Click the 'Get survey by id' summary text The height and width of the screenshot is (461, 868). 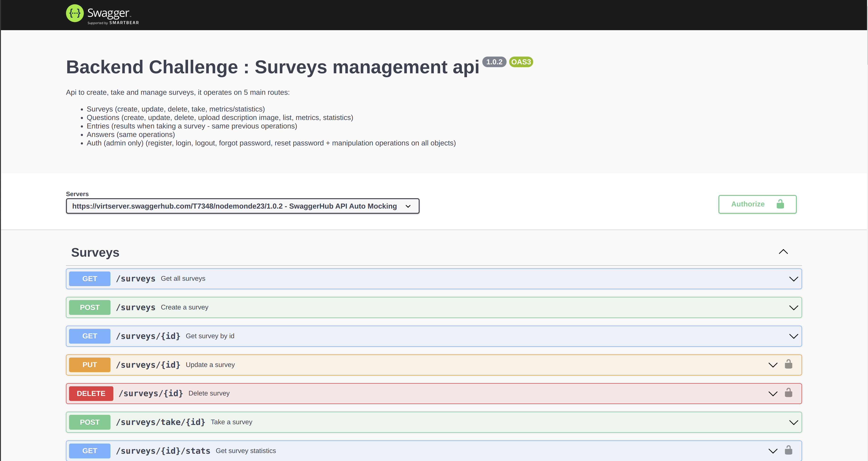click(x=210, y=336)
